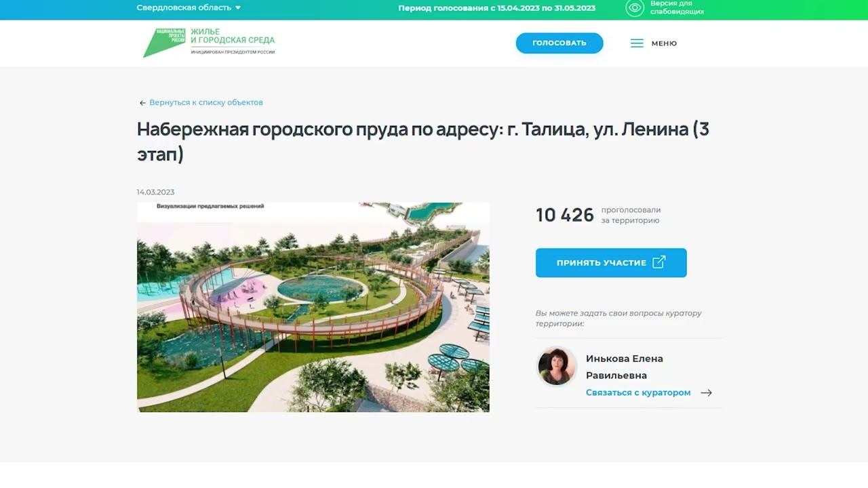This screenshot has width=868, height=488.
Task: Click the page title Набережная городского пруда
Action: [x=423, y=141]
